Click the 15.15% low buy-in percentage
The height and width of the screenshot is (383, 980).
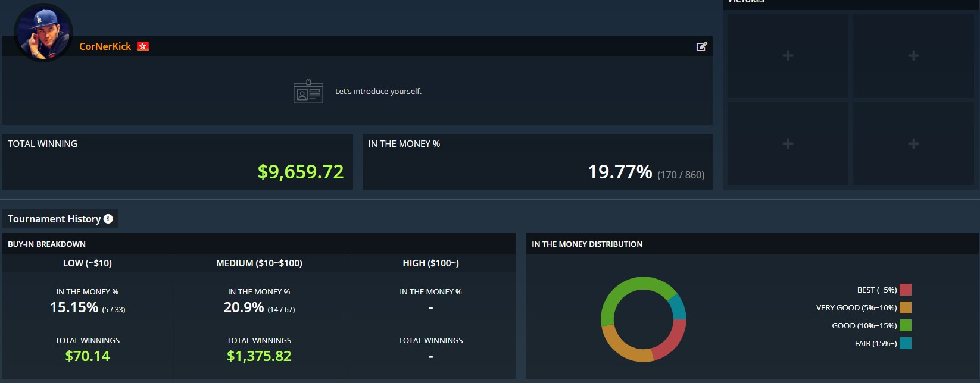[x=74, y=307]
